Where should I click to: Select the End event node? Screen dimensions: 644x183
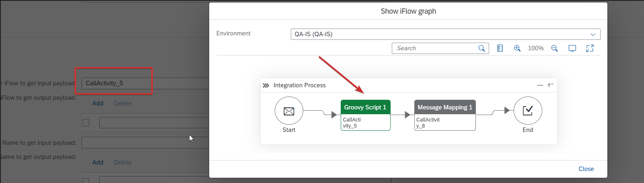(x=528, y=111)
